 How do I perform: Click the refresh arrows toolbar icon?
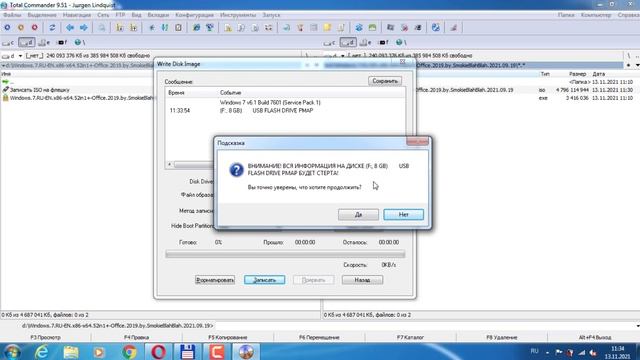[52, 27]
